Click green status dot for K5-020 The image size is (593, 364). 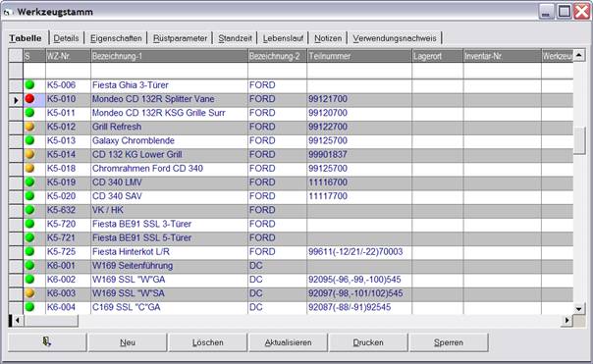29,196
